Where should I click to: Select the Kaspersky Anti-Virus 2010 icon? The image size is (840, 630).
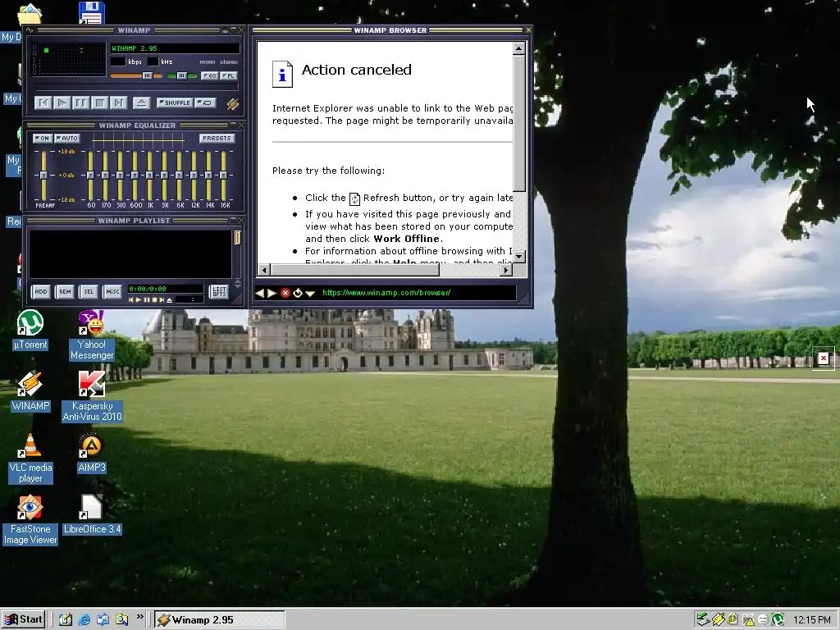coord(92,397)
